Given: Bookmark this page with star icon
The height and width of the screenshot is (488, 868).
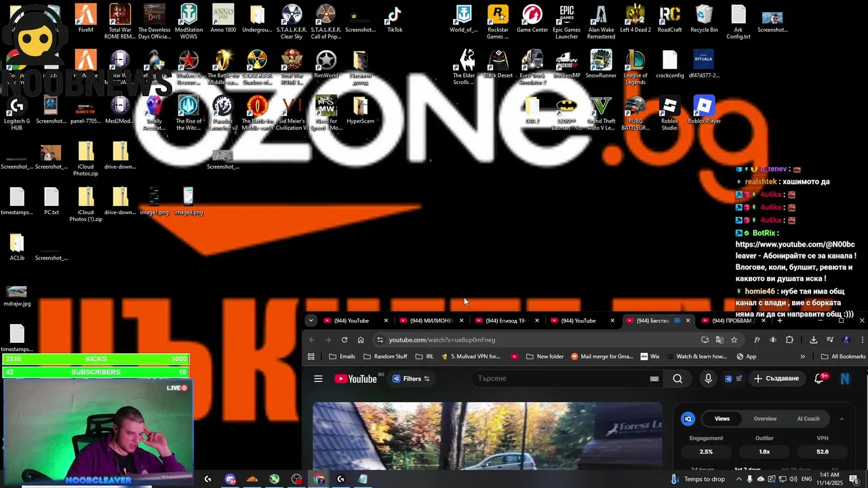Looking at the screenshot, I should (734, 340).
